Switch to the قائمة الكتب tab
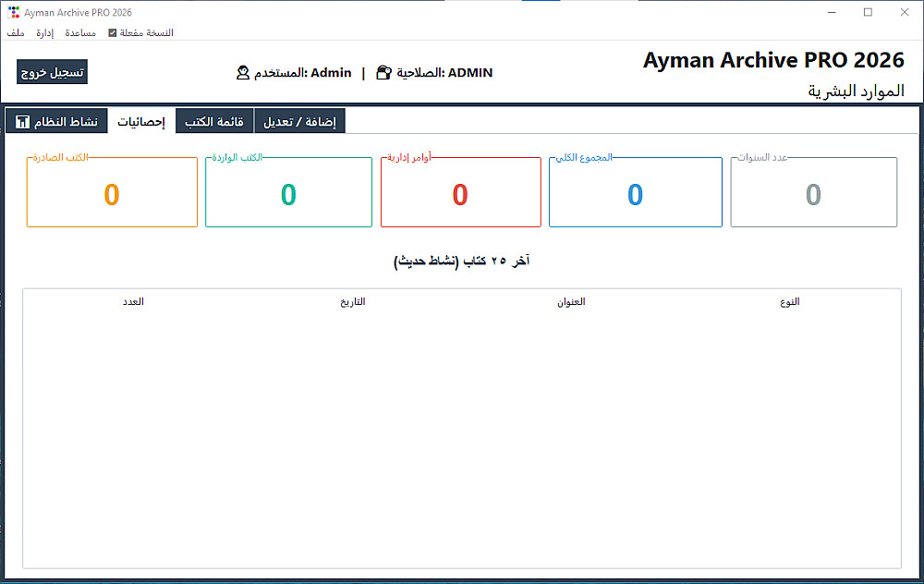 [214, 121]
